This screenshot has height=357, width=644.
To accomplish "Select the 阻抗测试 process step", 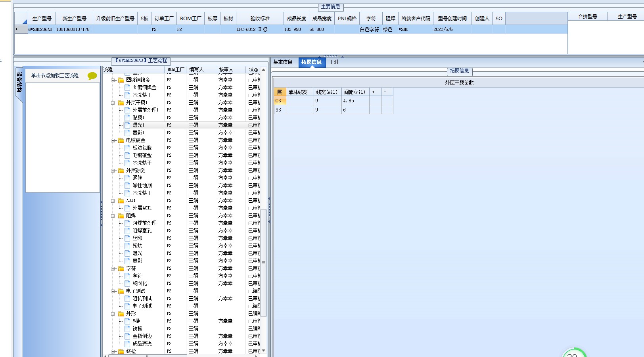I will coord(142,298).
